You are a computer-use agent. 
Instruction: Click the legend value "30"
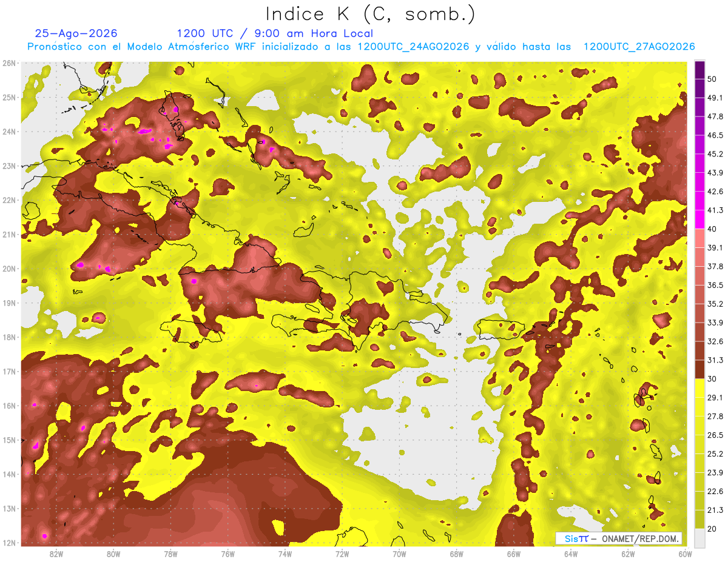[713, 379]
